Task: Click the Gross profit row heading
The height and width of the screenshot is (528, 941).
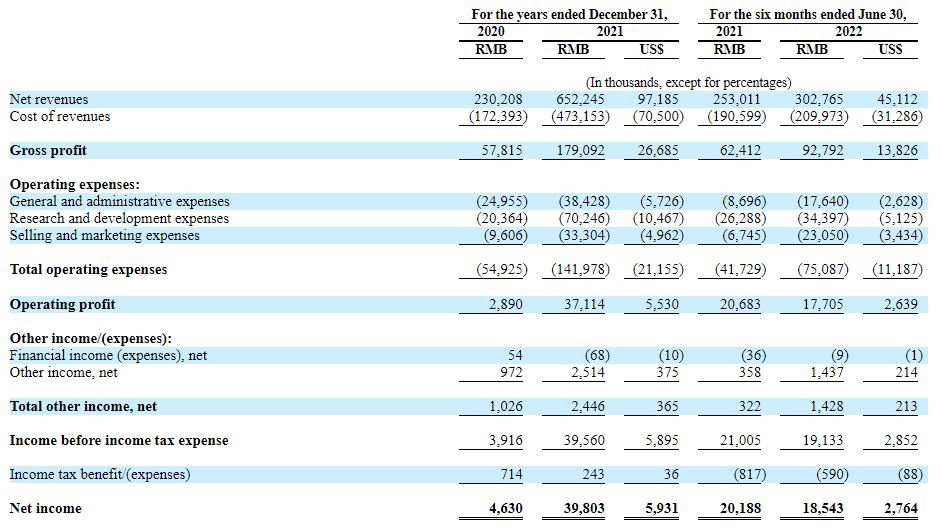Action: (48, 151)
